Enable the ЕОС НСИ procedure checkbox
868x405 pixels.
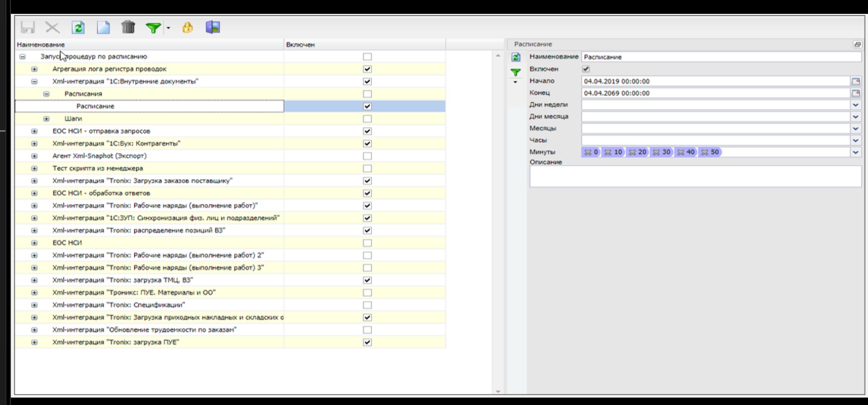pos(367,243)
